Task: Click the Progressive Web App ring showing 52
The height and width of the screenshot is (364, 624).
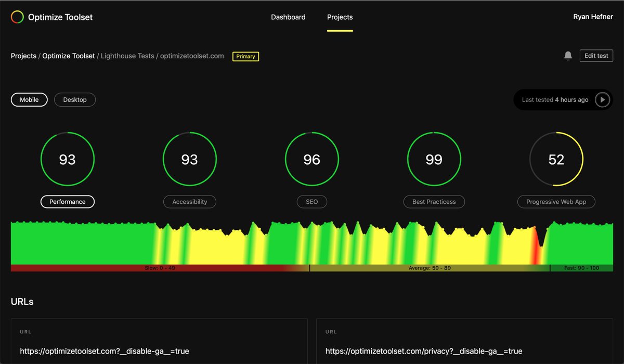Action: click(x=556, y=159)
